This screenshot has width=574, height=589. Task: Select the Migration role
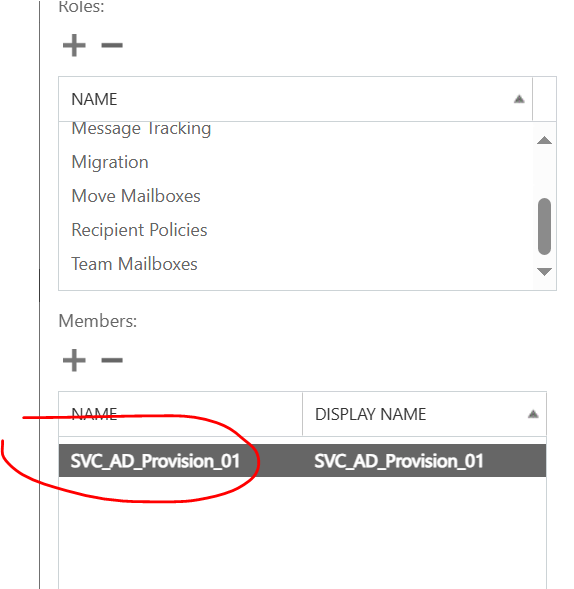pyautogui.click(x=110, y=162)
